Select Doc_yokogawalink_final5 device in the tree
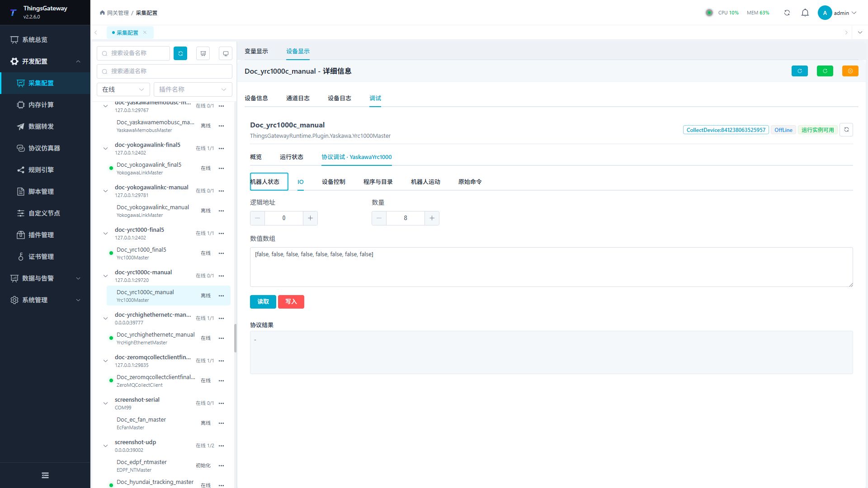 [x=168, y=168]
